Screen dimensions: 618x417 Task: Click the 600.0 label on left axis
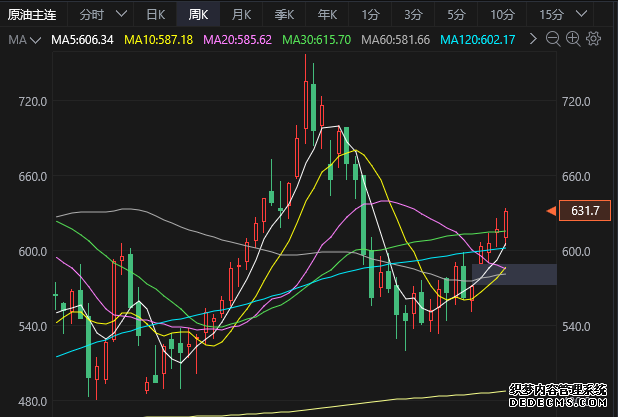point(33,251)
